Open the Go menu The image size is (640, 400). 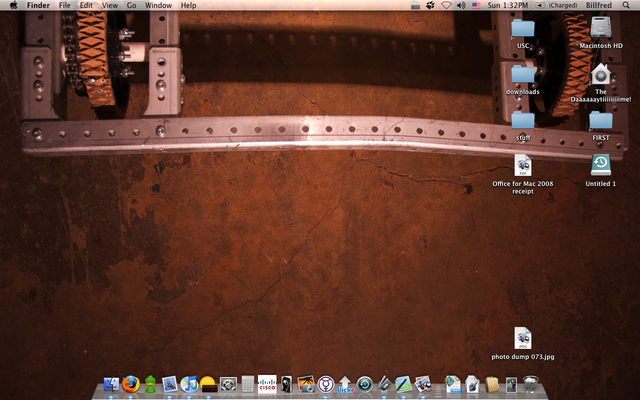click(x=131, y=6)
